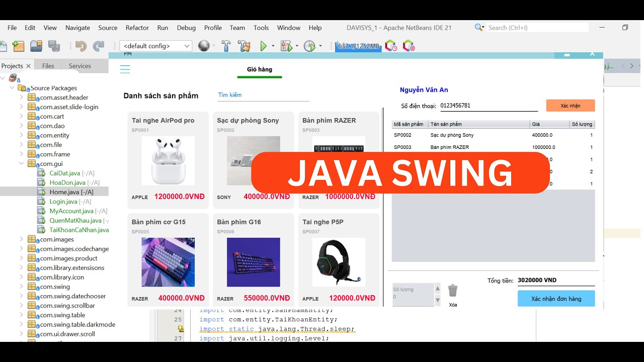
Task: Open Login.java in the project tree
Action: point(63,202)
